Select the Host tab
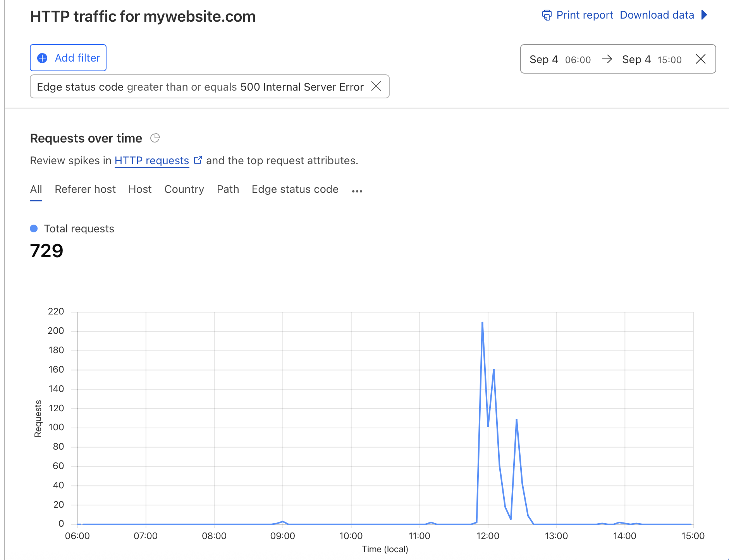The image size is (729, 560). click(140, 189)
